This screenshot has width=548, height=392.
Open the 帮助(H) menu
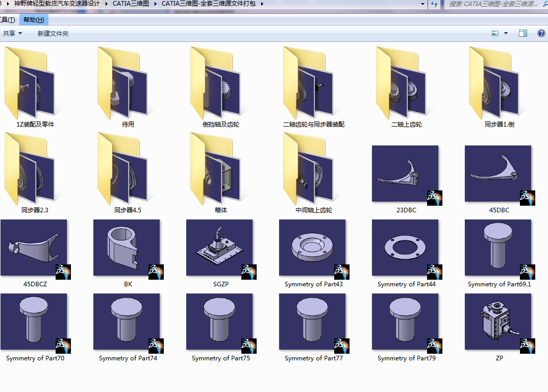(x=34, y=20)
